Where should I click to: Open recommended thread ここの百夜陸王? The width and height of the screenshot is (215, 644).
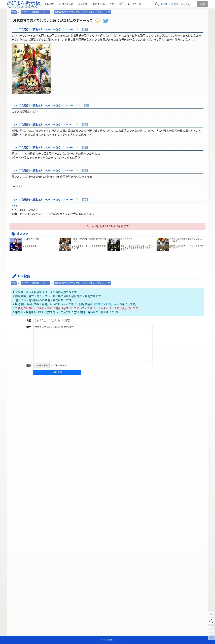29,246
